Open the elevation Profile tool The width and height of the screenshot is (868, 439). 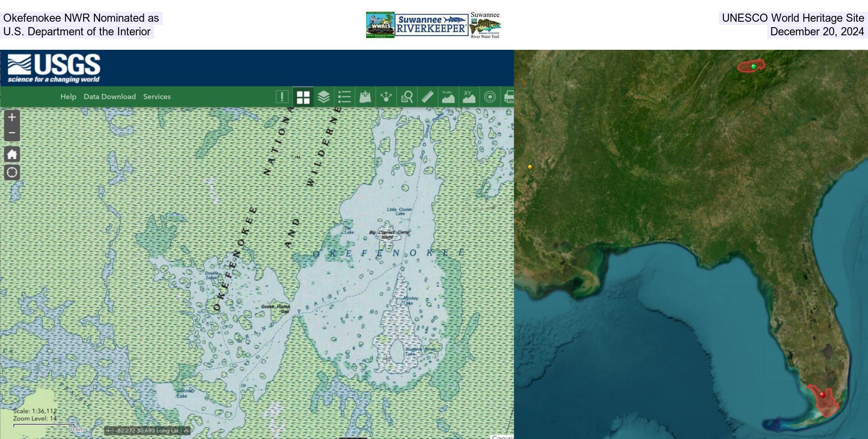(x=448, y=97)
